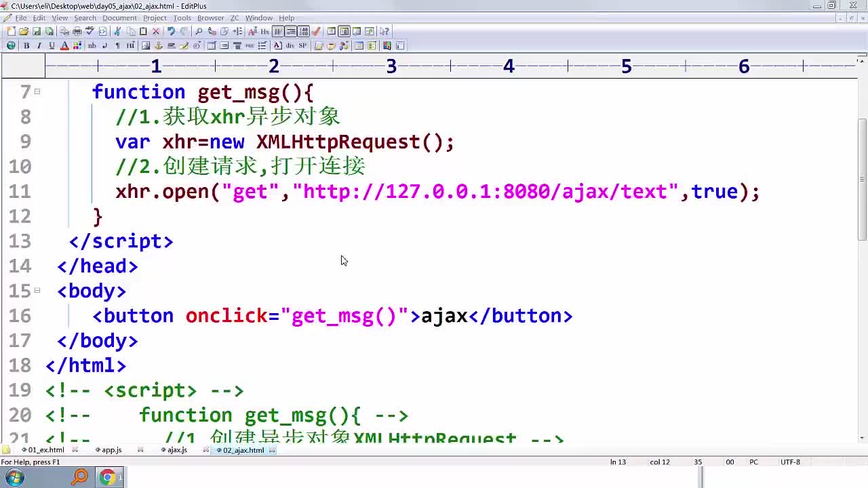868x488 pixels.
Task: Click the UTF-8 encoding in status bar
Action: tap(790, 462)
